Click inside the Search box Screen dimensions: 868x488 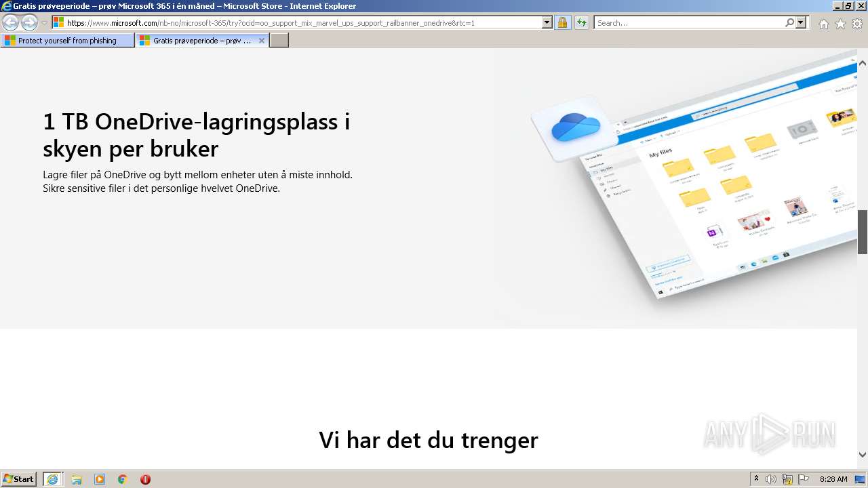[688, 23]
